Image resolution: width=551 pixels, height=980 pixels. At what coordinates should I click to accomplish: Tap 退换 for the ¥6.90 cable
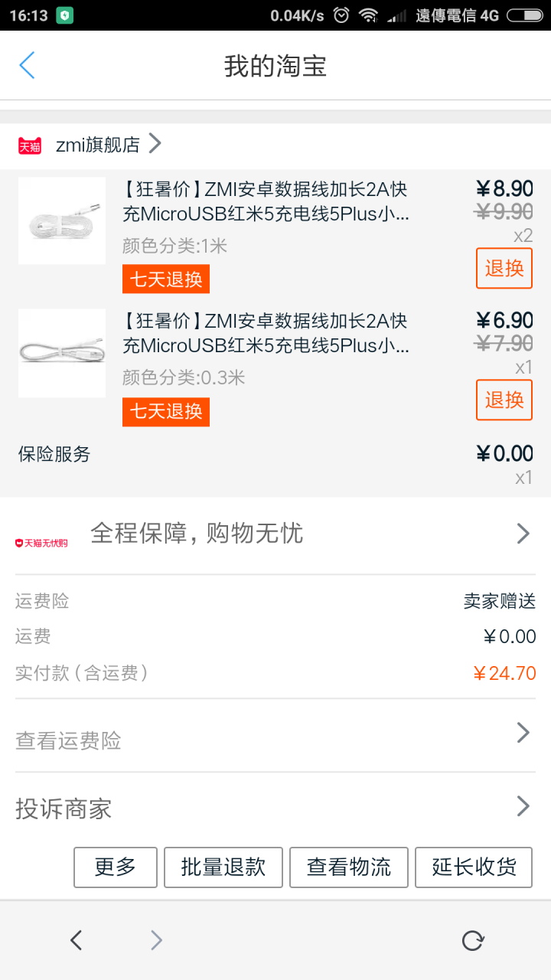pos(504,400)
